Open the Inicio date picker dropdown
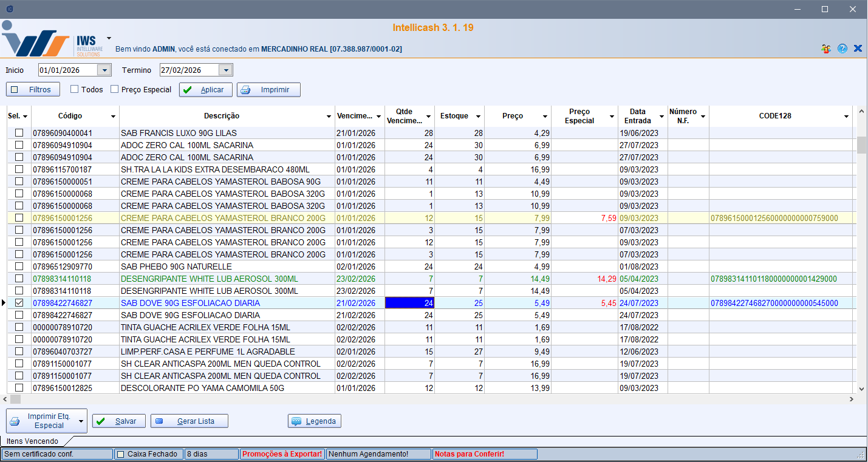The height and width of the screenshot is (462, 868). click(104, 70)
